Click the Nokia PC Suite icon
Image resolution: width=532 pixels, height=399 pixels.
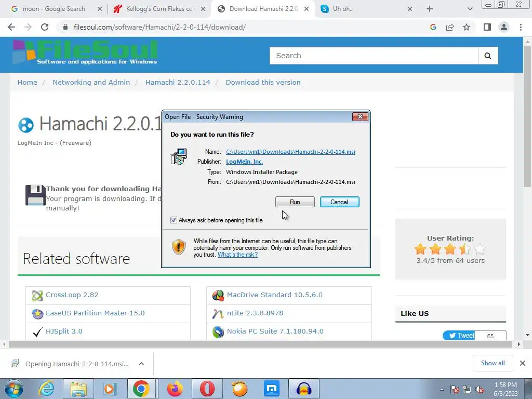point(218,331)
